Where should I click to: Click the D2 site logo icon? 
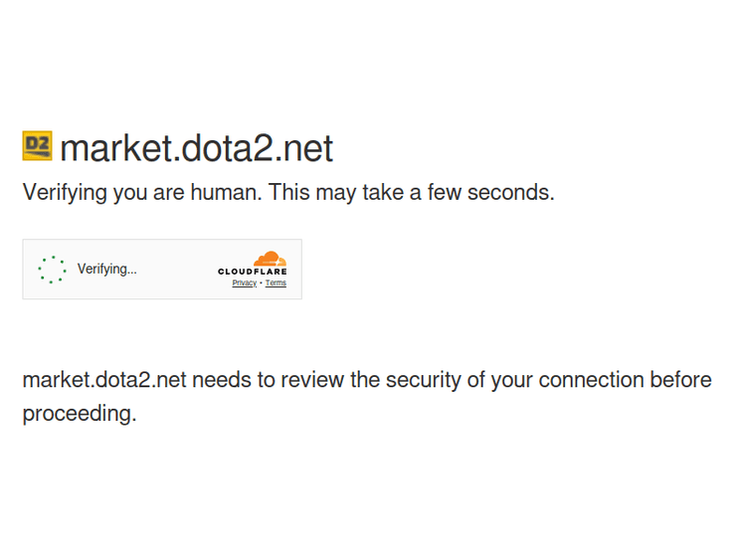click(37, 146)
